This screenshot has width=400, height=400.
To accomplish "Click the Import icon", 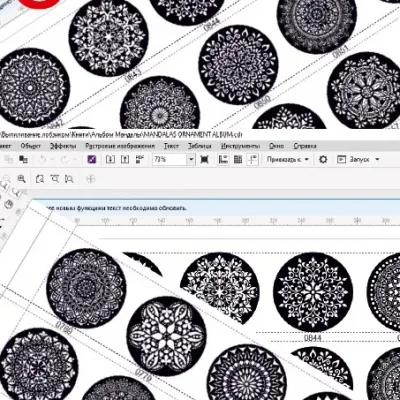I will pos(110,159).
